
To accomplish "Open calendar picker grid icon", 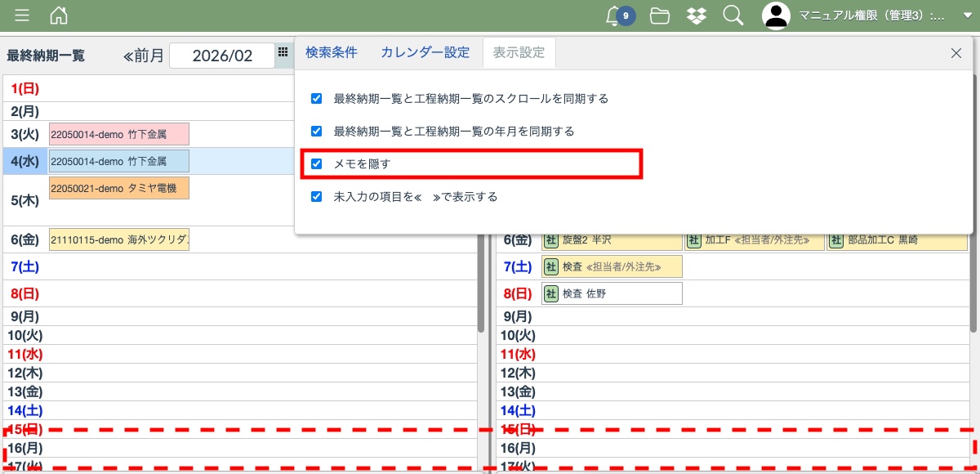I will click(283, 52).
